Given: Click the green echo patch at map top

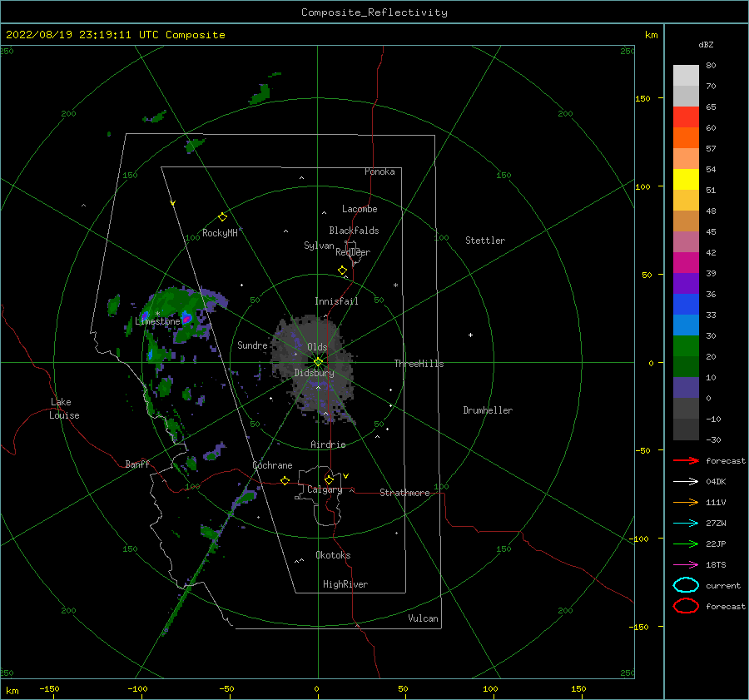Looking at the screenshot, I should click(260, 94).
